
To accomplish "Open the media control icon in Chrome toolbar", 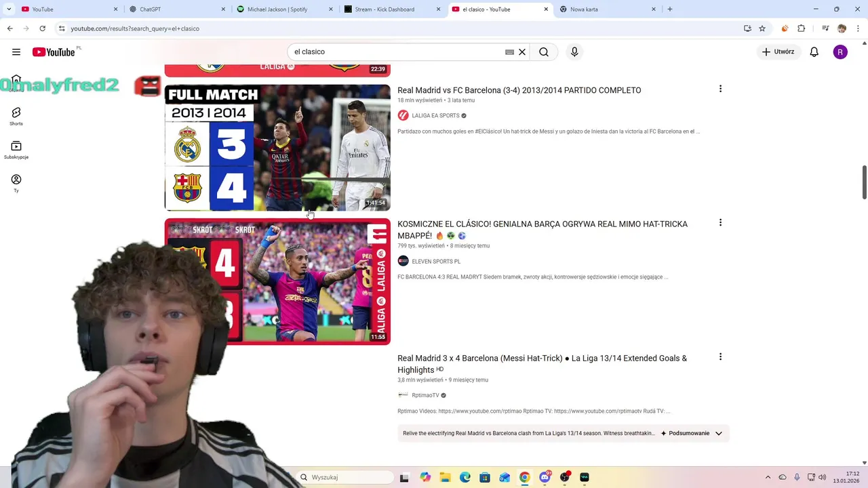I will pos(825,28).
